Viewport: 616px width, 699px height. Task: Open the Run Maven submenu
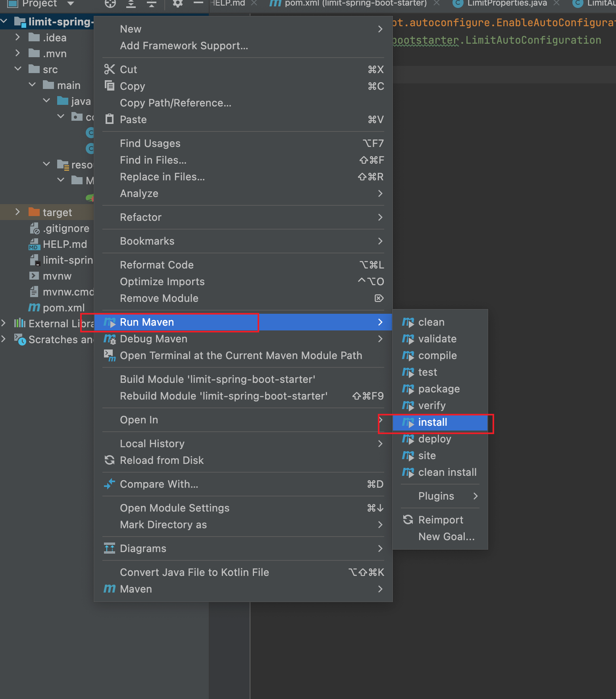[x=243, y=322]
